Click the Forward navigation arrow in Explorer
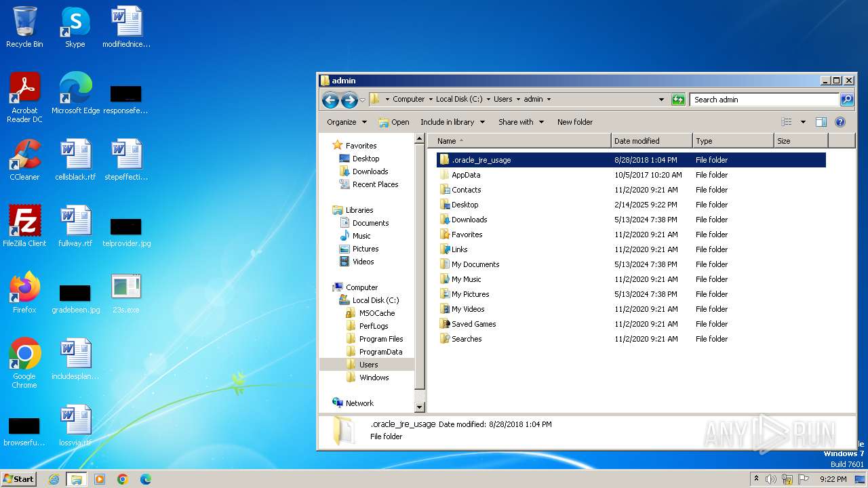 point(349,100)
